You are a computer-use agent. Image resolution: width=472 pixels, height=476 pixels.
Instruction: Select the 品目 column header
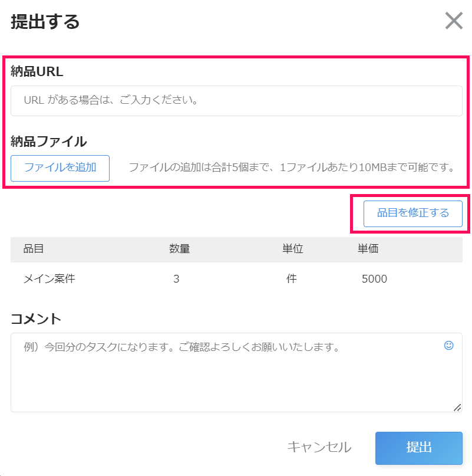[34, 249]
